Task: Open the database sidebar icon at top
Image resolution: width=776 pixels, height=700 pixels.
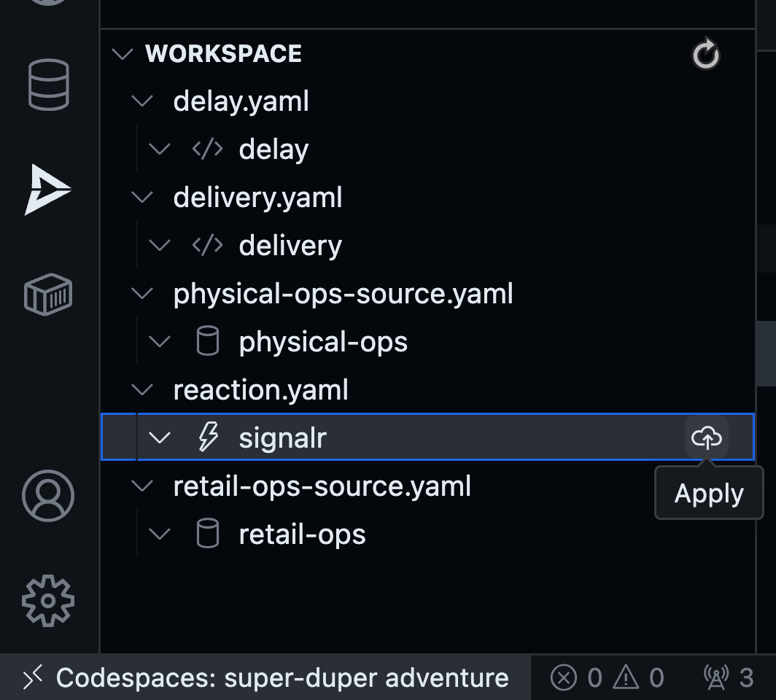Action: pos(47,85)
